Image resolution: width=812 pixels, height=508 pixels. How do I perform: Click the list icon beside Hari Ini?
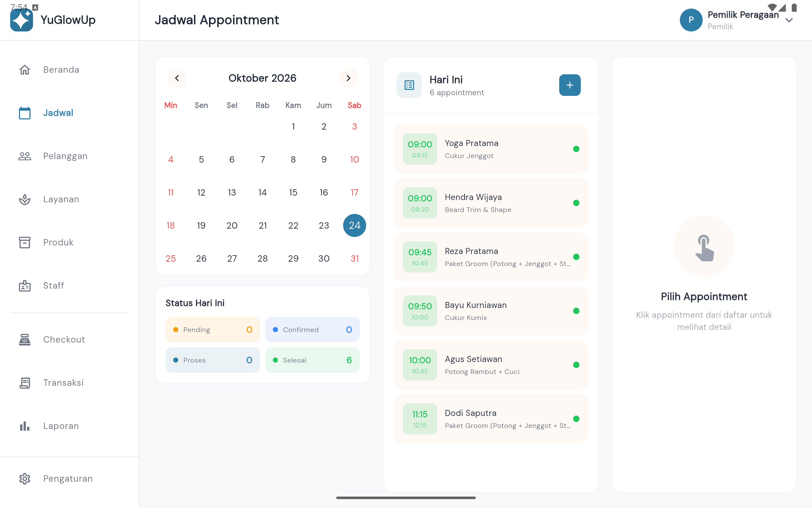(409, 85)
